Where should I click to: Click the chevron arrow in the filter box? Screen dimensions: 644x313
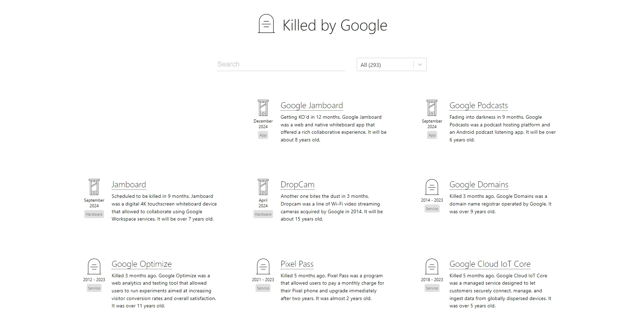[420, 65]
